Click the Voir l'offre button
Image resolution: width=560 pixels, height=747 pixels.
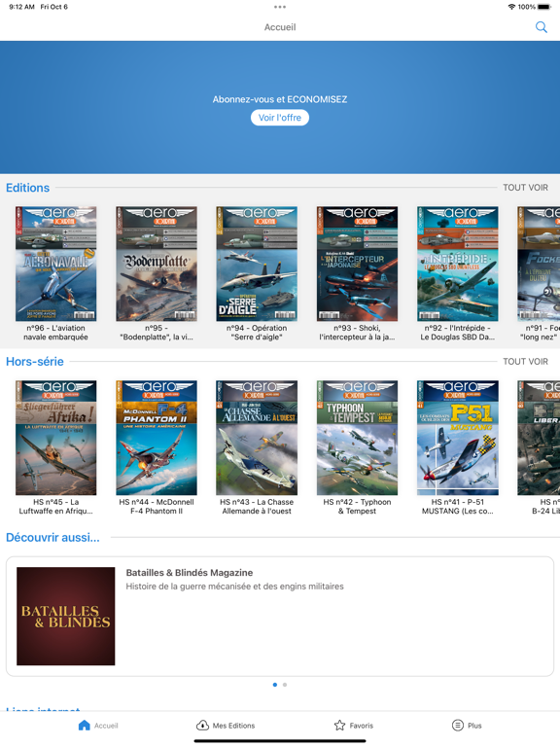280,118
